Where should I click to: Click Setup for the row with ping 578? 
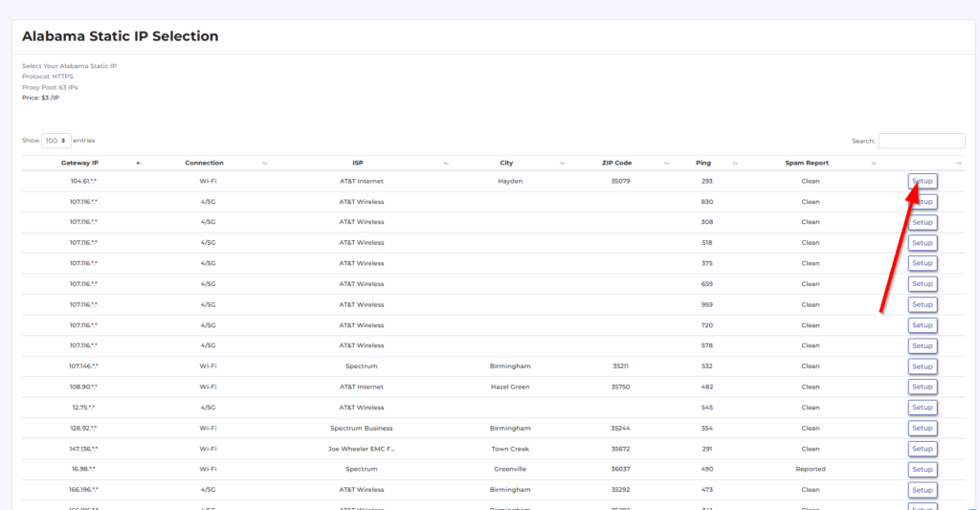(923, 345)
